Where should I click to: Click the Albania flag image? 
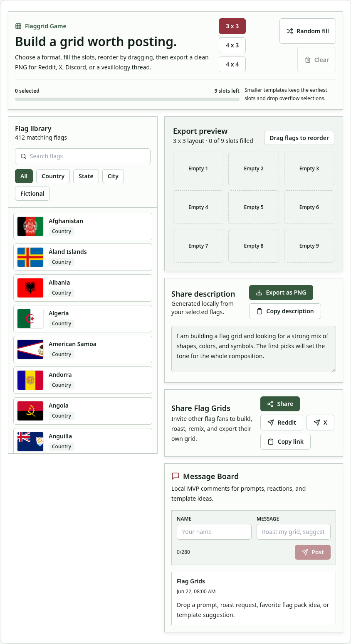[x=30, y=288]
